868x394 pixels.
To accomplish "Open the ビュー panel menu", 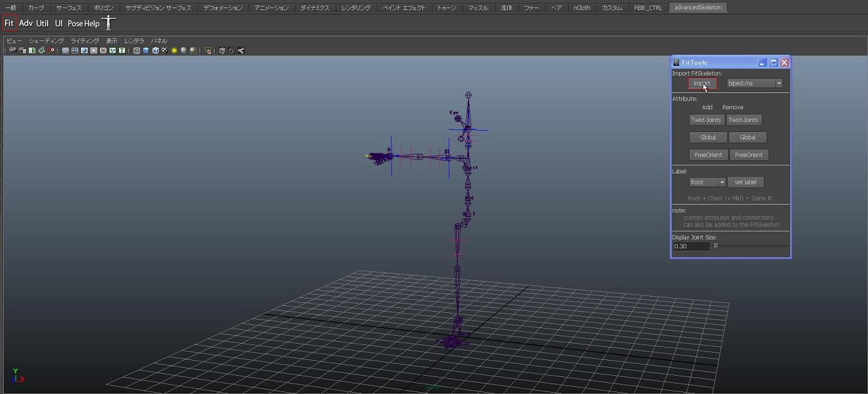I will point(14,41).
